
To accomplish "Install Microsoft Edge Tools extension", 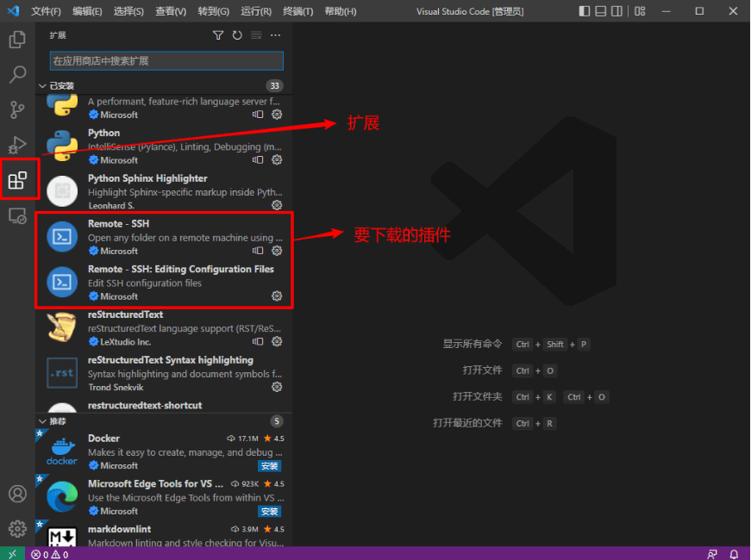I will click(270, 512).
